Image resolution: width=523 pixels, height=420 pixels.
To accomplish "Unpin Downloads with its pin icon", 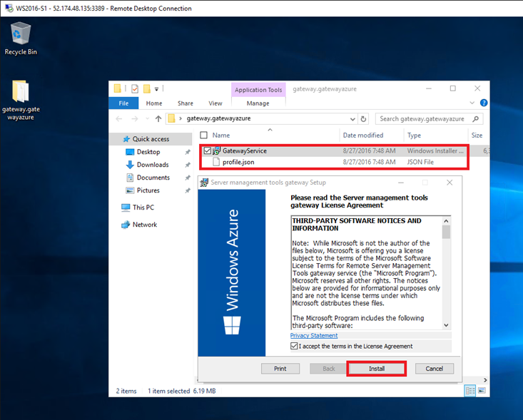I will [x=188, y=165].
